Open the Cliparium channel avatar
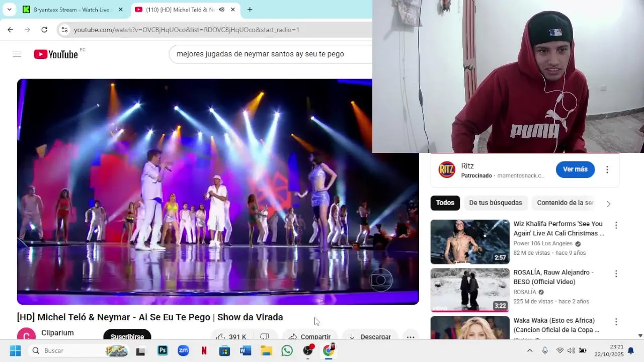This screenshot has height=362, width=644. 26,334
